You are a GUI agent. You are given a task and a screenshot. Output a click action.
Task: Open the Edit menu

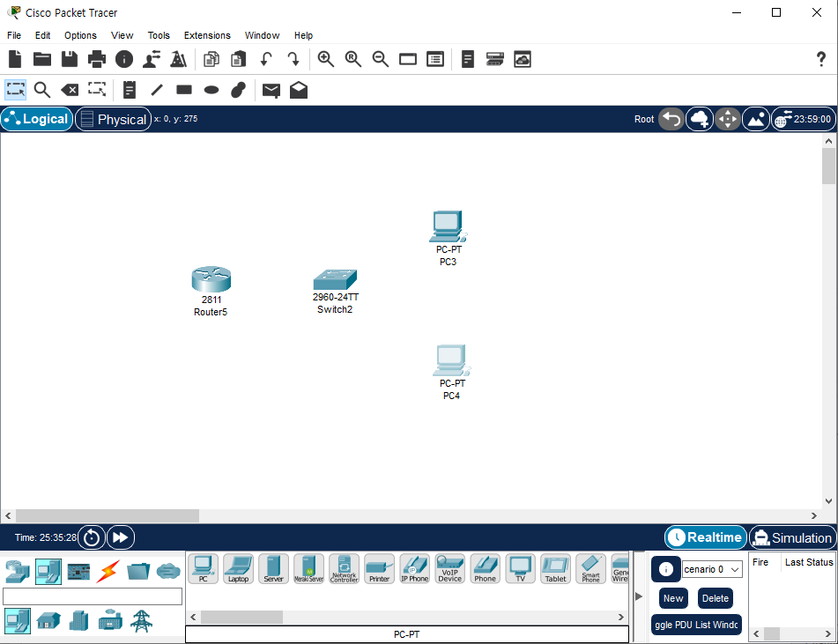(43, 35)
